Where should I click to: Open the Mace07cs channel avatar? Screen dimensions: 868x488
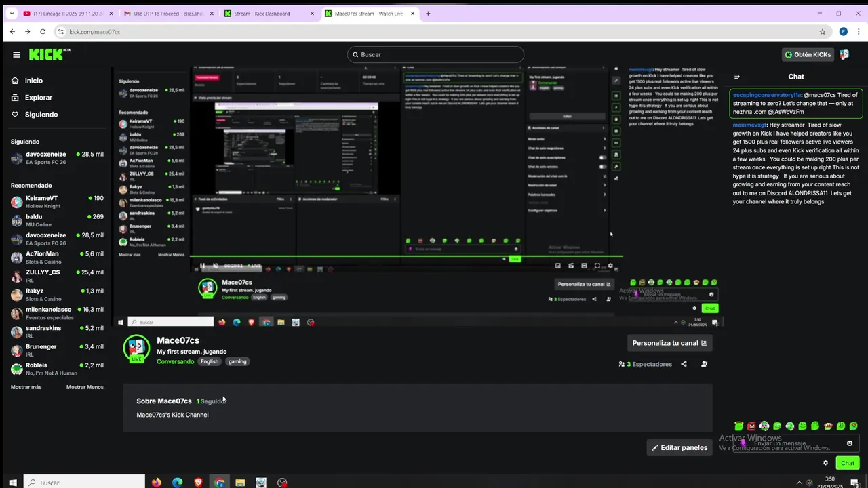(x=136, y=348)
